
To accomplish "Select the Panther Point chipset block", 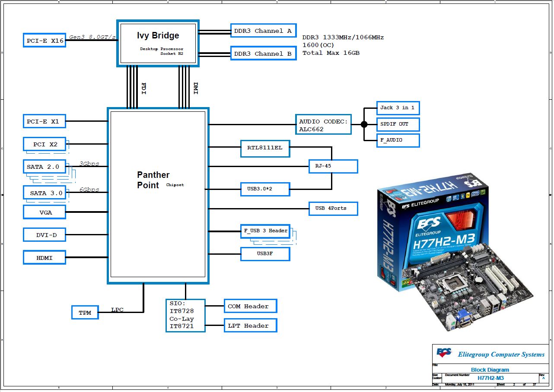I will pyautogui.click(x=158, y=196).
